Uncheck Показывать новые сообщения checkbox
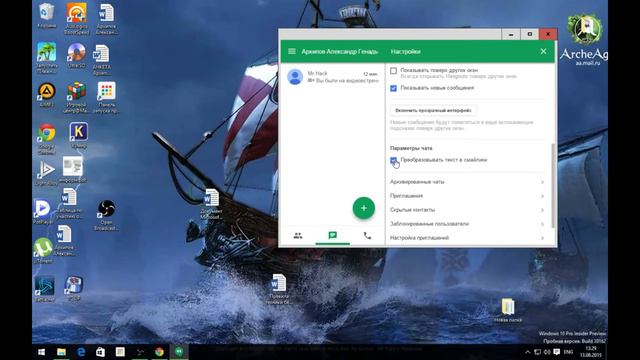Viewport: 640px width, 360px height. pyautogui.click(x=393, y=88)
